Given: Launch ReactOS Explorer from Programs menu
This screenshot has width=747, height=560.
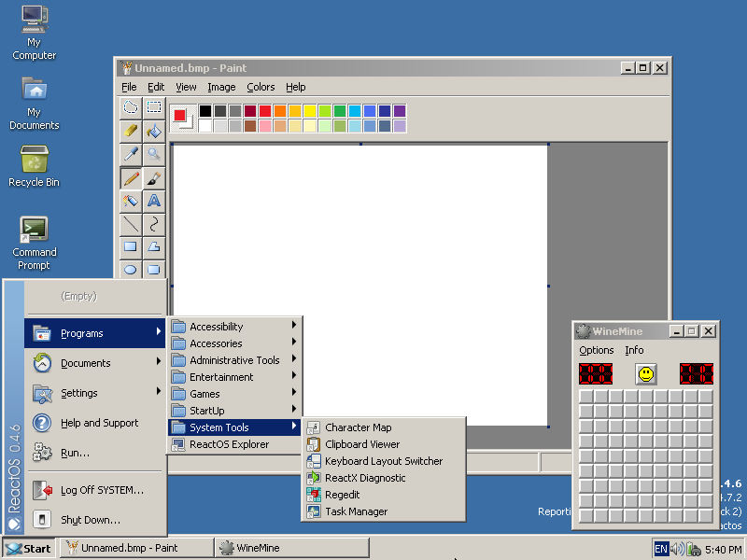Looking at the screenshot, I should click(235, 444).
